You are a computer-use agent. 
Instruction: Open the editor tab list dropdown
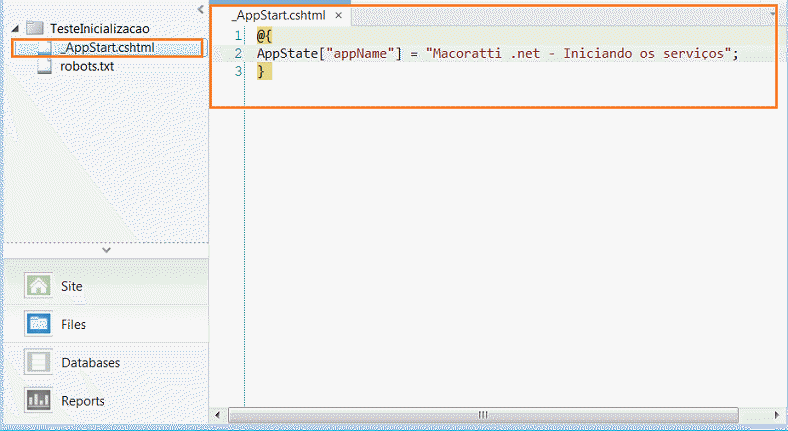pyautogui.click(x=773, y=15)
